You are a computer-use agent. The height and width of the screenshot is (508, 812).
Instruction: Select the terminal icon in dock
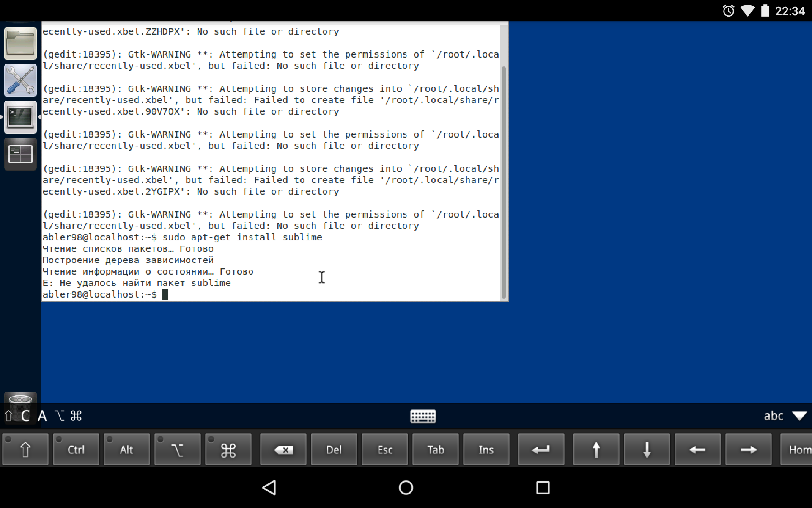click(20, 117)
